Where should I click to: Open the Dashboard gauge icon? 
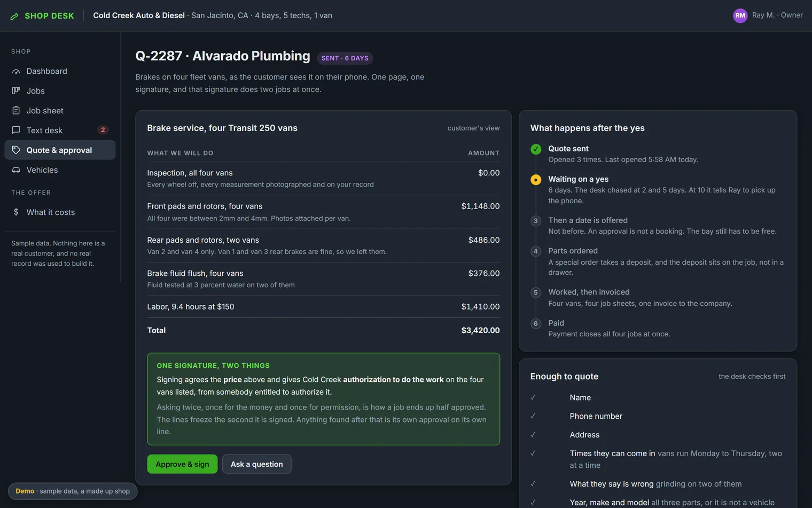point(16,71)
